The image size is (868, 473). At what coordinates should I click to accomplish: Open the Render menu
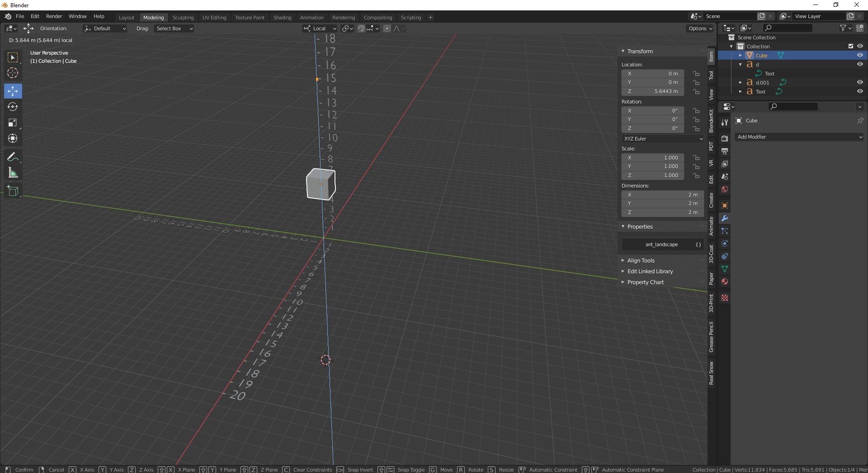click(x=54, y=16)
